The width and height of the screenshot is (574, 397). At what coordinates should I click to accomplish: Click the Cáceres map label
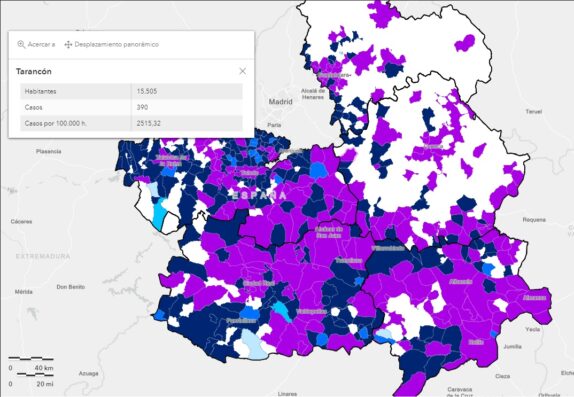coord(22,222)
